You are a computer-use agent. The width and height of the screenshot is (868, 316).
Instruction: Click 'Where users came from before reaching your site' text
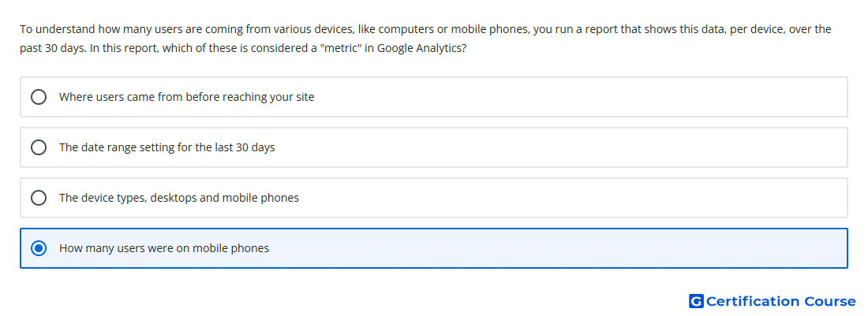click(186, 97)
